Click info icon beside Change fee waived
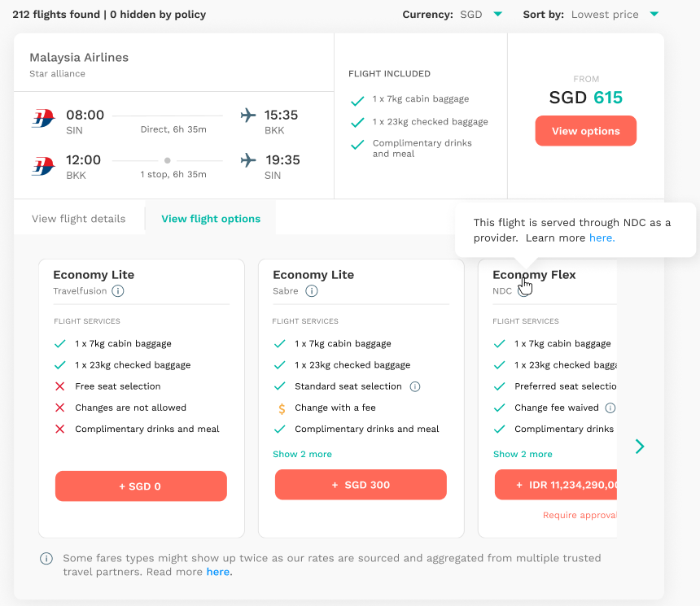The image size is (700, 606). point(610,408)
